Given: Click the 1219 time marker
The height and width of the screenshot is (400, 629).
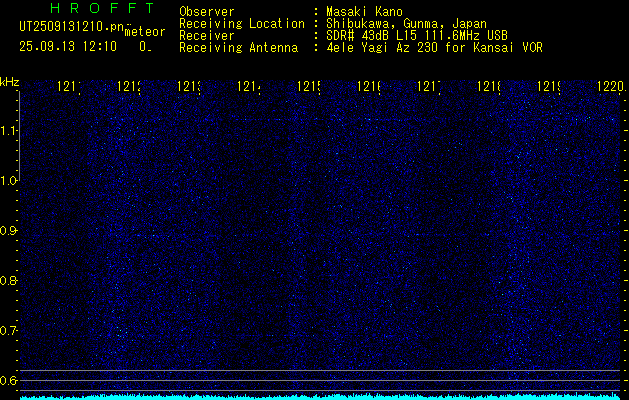Looking at the screenshot, I should pos(549,86).
